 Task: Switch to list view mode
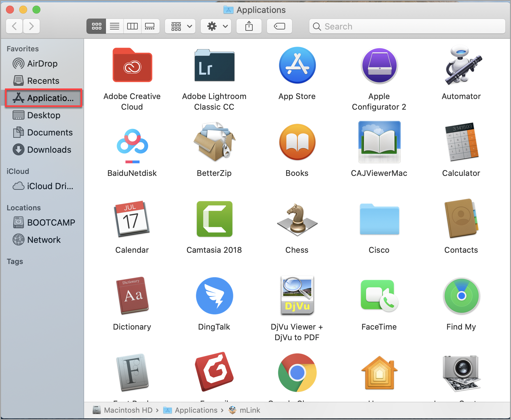(x=115, y=26)
